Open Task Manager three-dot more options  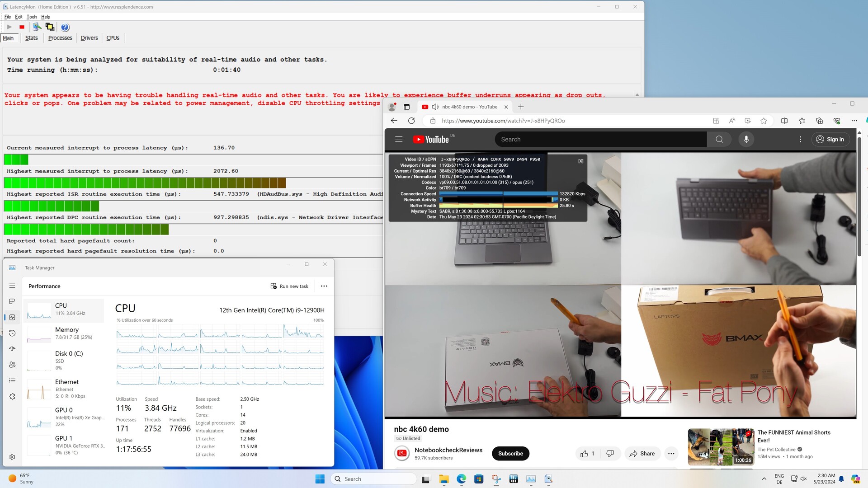(x=324, y=286)
